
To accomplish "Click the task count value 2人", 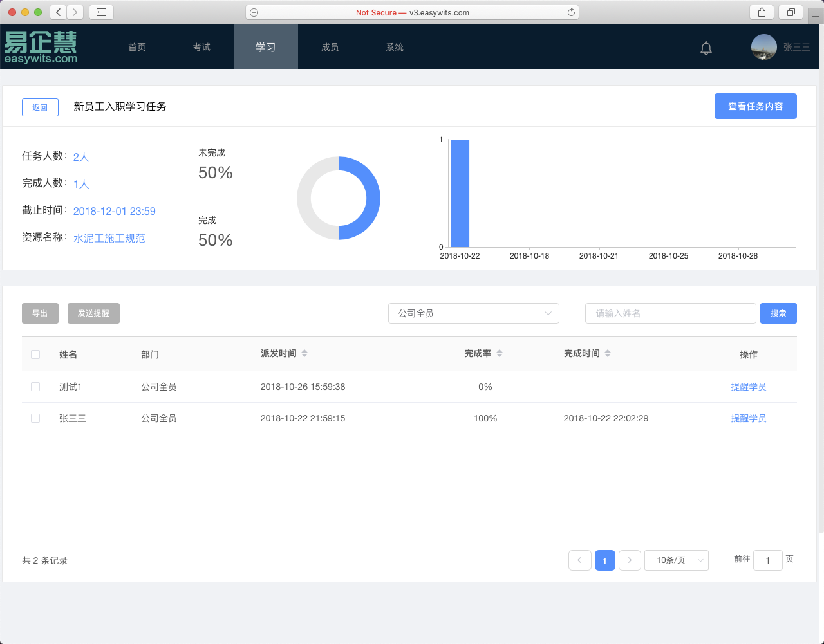I will 81,157.
